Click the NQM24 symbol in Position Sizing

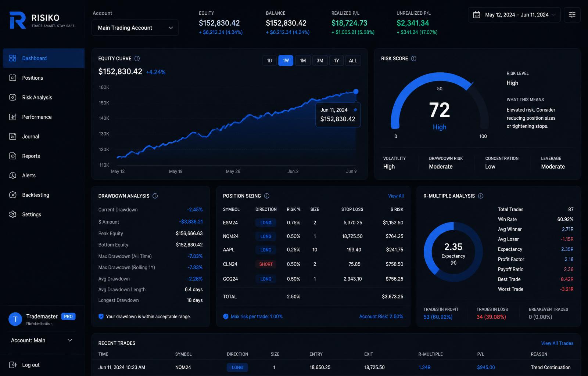(231, 236)
